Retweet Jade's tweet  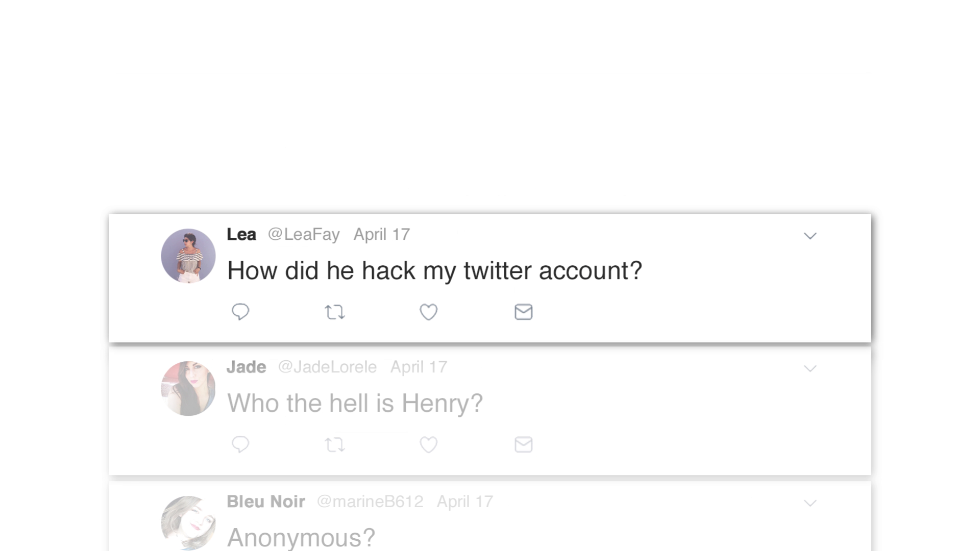(x=335, y=444)
